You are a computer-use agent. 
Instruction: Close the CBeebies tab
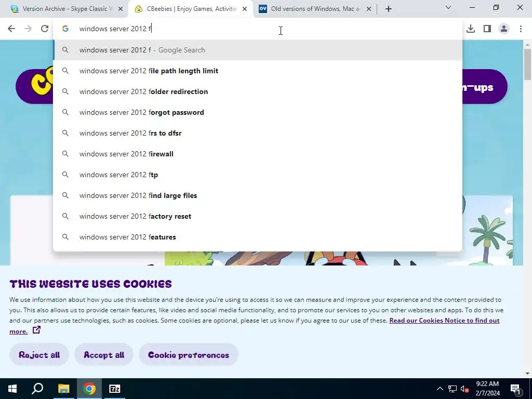pyautogui.click(x=245, y=9)
